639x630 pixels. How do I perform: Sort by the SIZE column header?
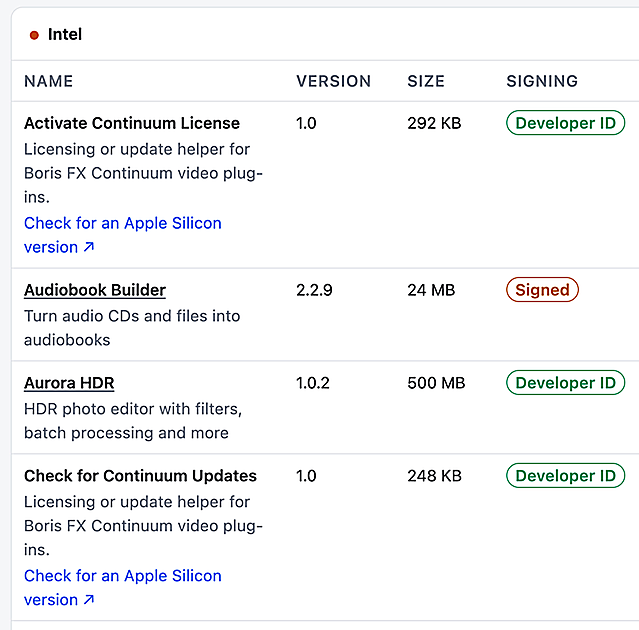pyautogui.click(x=426, y=81)
